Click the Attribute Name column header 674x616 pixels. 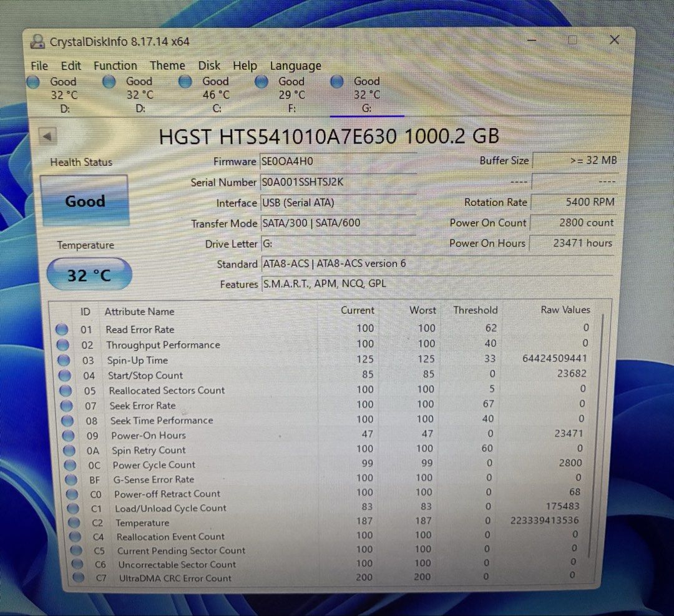click(139, 311)
